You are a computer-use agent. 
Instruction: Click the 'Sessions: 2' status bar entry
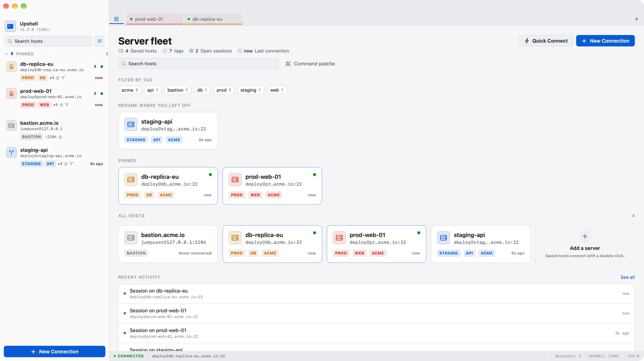[568, 356]
